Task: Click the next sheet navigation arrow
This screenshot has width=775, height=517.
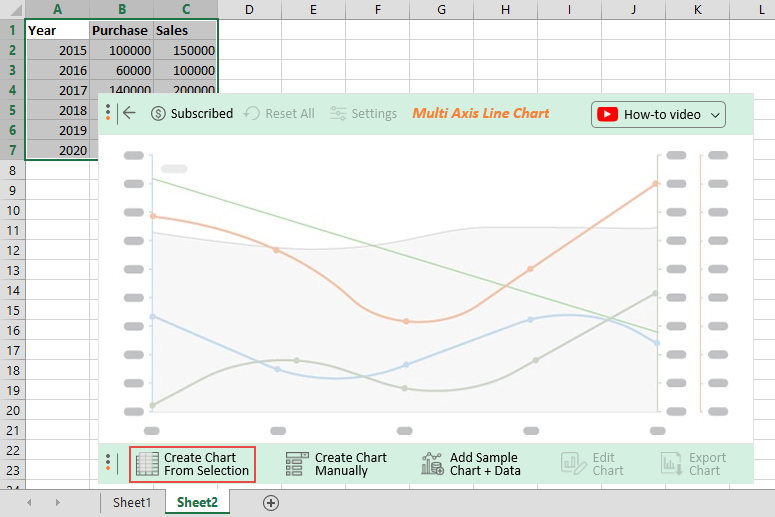Action: pos(58,503)
